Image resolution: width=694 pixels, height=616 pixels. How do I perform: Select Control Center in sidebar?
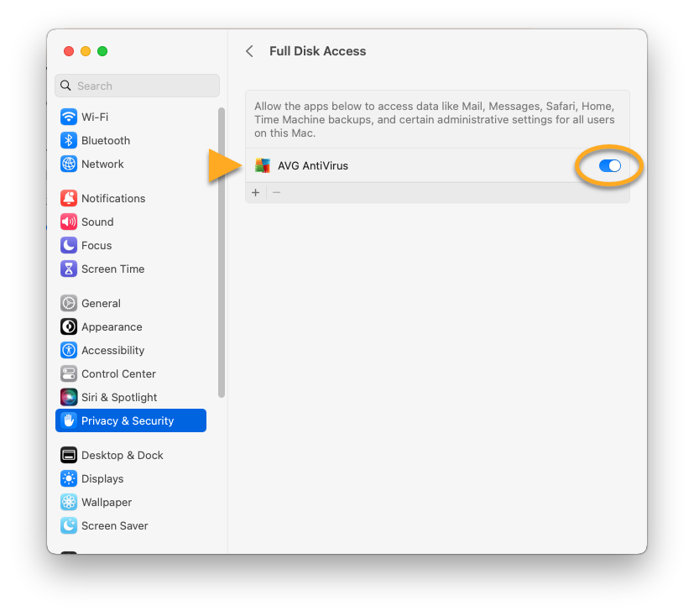click(118, 373)
